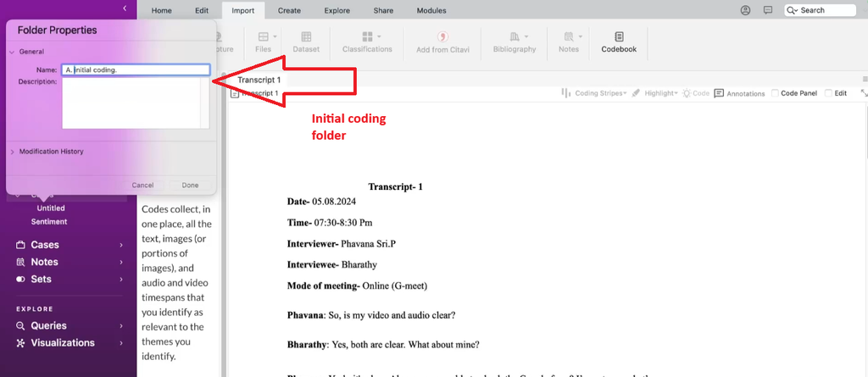Click the Description area scrollbar
868x377 pixels.
tap(205, 103)
